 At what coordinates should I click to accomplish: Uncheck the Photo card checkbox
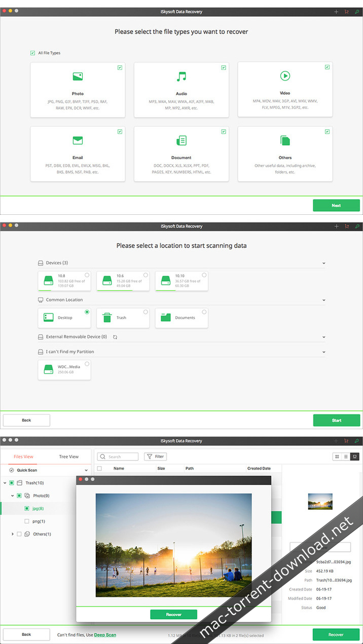[120, 67]
